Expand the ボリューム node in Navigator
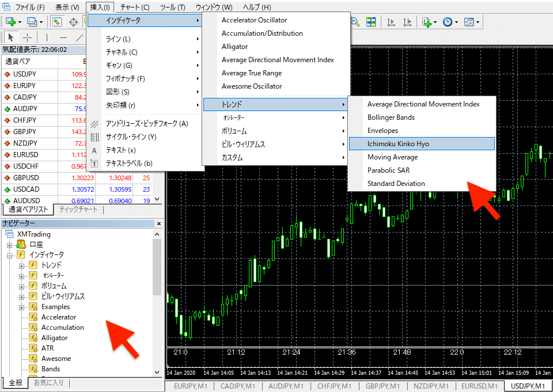553x392 pixels. pos(21,286)
